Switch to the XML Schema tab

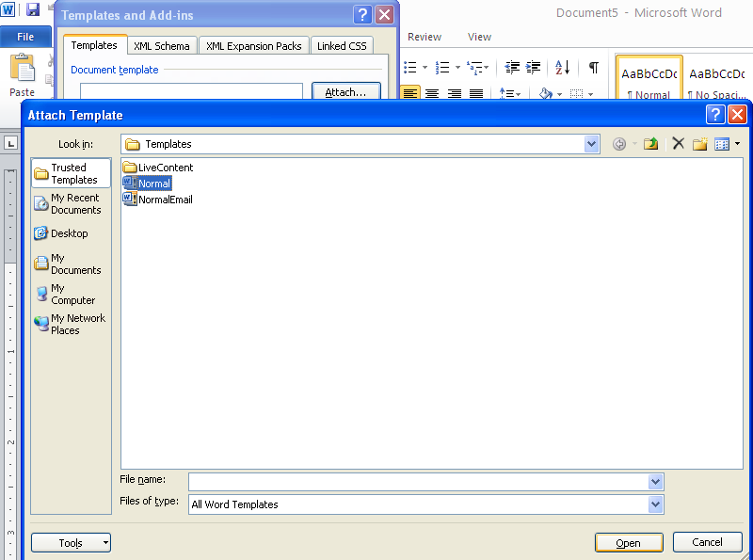point(162,46)
